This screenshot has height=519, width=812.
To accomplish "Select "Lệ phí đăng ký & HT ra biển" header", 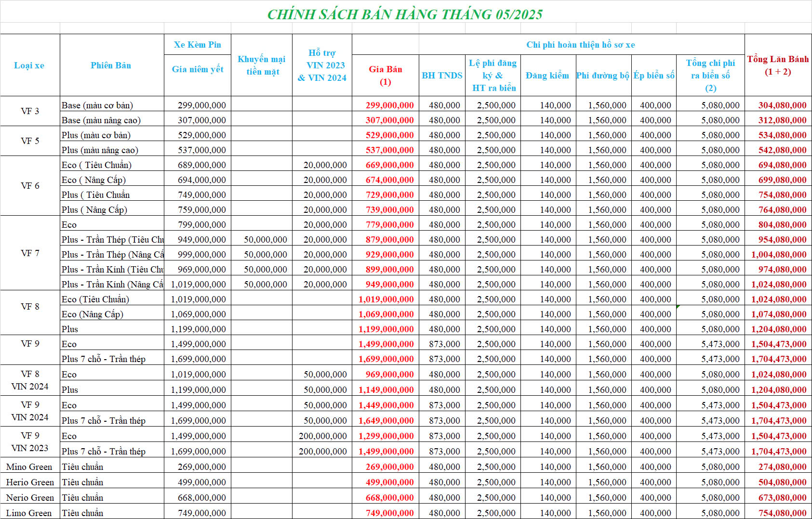I will click(x=493, y=76).
